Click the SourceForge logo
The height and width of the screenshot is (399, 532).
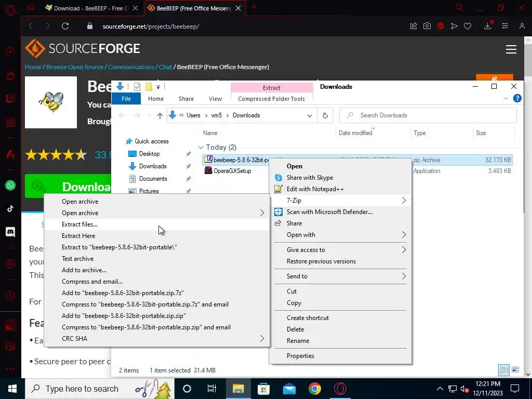pyautogui.click(x=83, y=48)
